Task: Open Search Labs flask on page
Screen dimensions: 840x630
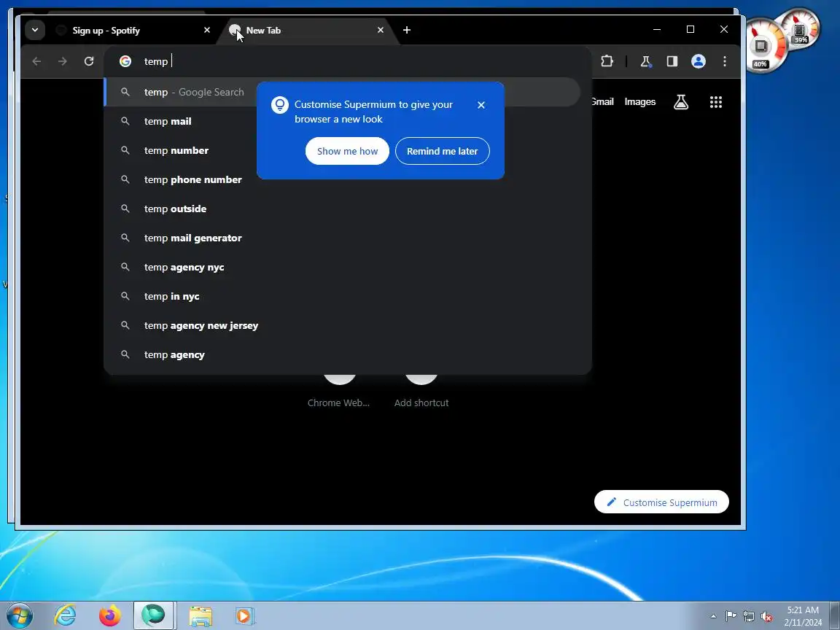Action: (x=681, y=102)
